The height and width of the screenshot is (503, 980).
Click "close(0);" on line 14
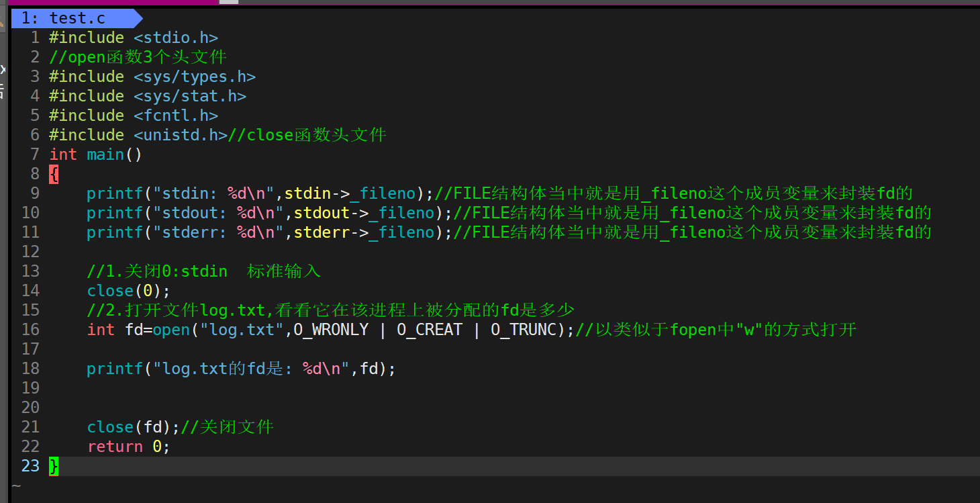[129, 291]
